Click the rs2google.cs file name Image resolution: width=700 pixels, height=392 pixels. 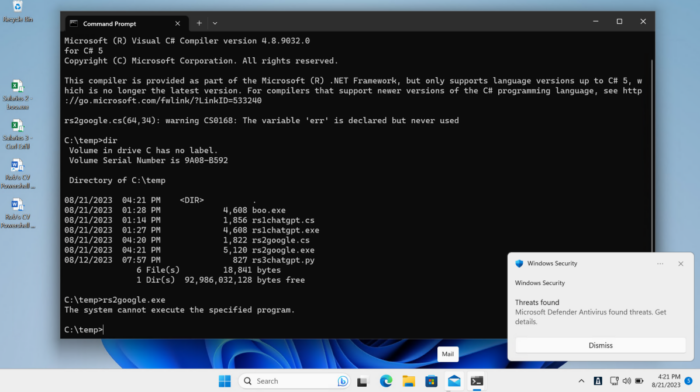click(x=281, y=240)
